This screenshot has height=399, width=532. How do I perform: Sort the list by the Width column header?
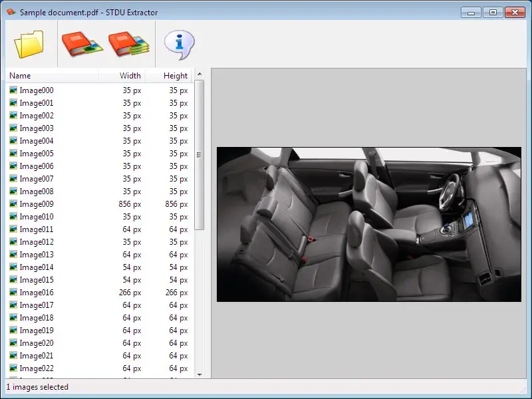pyautogui.click(x=122, y=76)
